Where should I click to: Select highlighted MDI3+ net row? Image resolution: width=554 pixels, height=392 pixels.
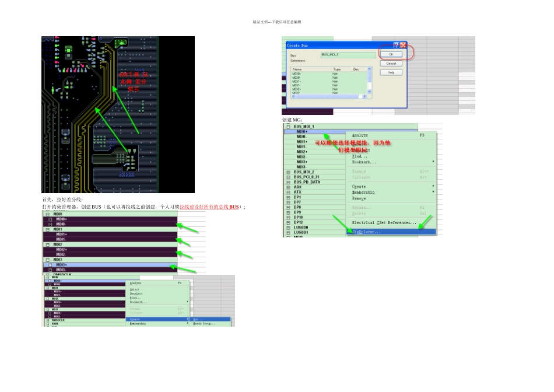coord(61,265)
